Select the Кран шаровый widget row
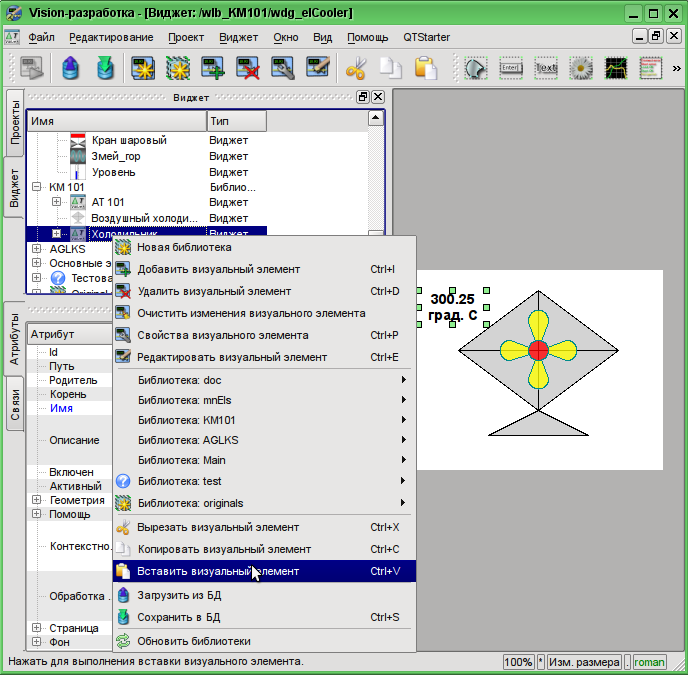The image size is (688, 675). click(x=129, y=141)
